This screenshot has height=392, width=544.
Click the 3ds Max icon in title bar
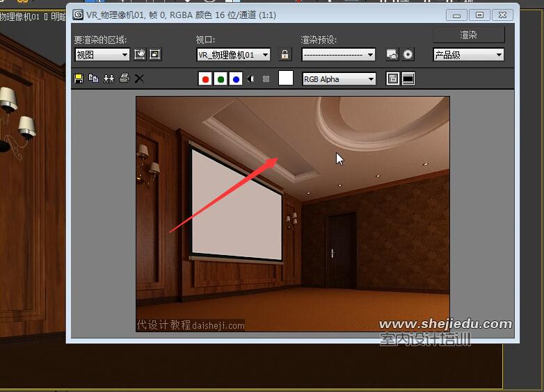pos(78,15)
